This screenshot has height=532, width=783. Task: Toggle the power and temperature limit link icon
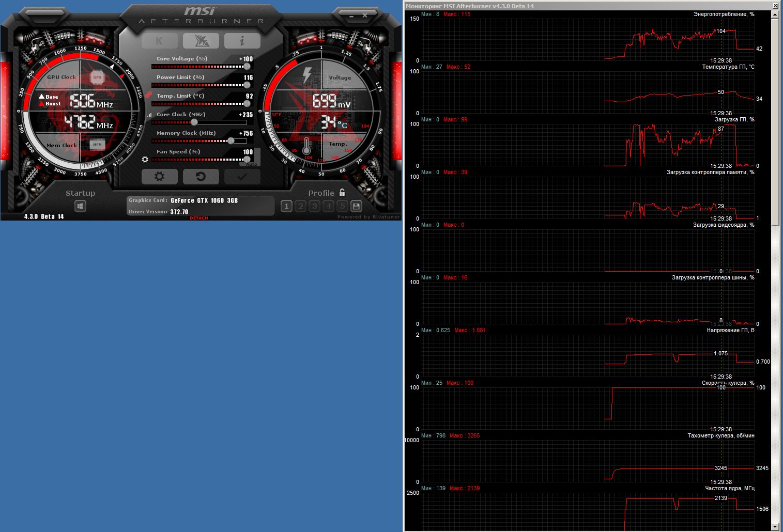(x=148, y=95)
